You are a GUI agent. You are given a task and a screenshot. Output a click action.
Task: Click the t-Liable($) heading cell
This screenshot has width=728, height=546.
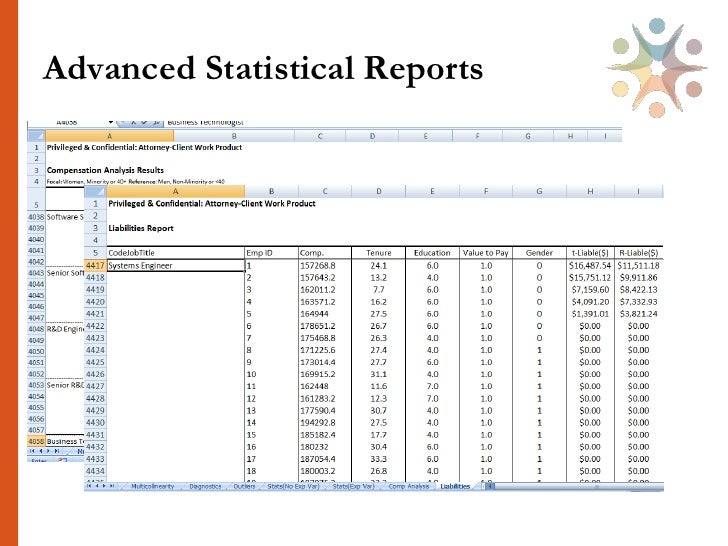click(590, 253)
